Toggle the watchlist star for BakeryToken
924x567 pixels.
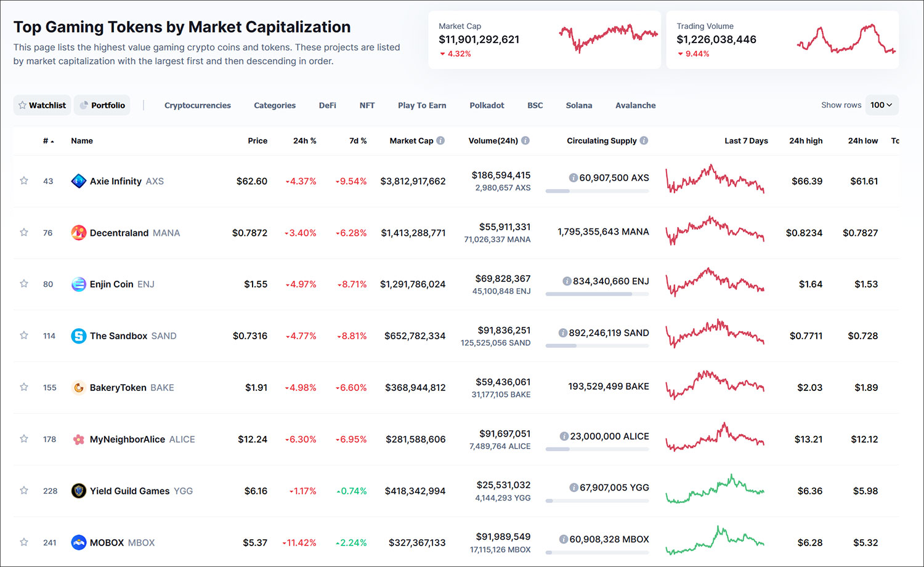click(24, 387)
